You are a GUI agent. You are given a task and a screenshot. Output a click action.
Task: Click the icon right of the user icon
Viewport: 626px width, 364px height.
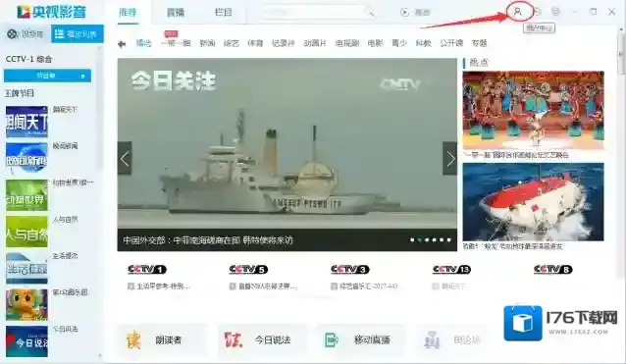[x=538, y=12]
